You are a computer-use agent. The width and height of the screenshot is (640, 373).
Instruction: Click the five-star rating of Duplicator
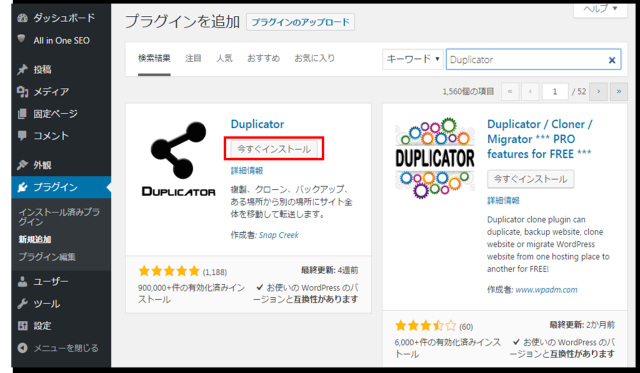[169, 271]
